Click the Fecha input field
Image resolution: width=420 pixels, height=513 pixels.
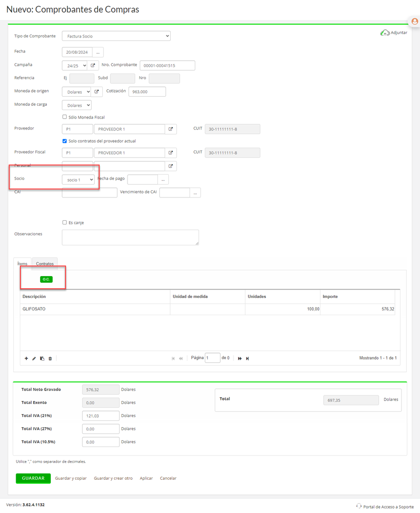(x=77, y=52)
